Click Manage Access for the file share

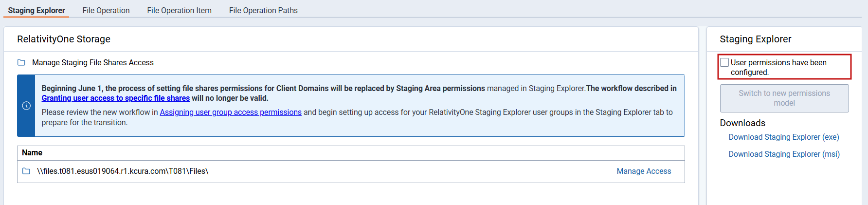pyautogui.click(x=644, y=171)
